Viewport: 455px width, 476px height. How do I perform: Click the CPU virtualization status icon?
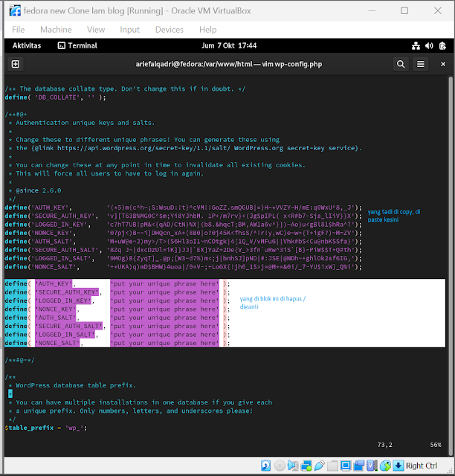(x=372, y=466)
